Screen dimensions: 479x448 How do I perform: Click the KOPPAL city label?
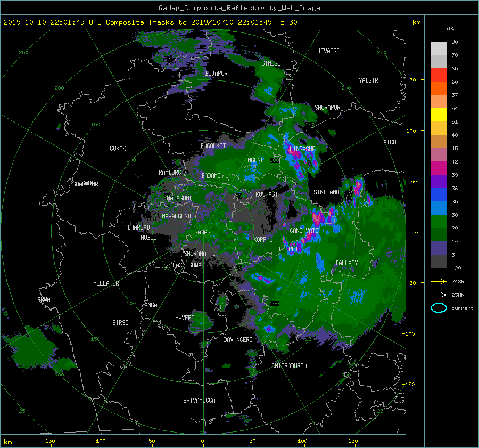(x=263, y=240)
